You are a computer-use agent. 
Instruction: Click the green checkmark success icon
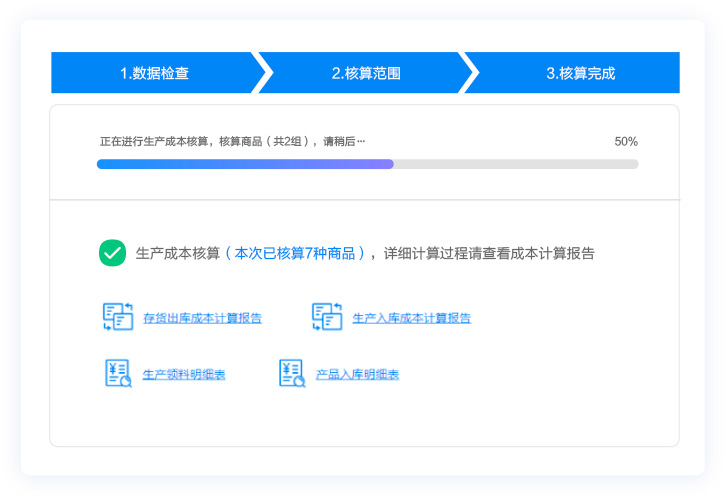(x=112, y=253)
